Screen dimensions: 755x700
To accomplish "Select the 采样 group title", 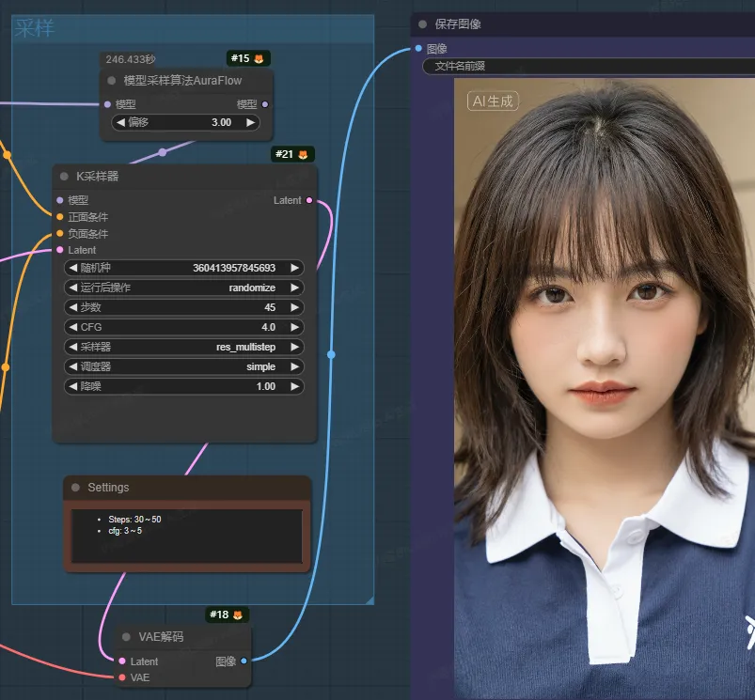I will [35, 29].
